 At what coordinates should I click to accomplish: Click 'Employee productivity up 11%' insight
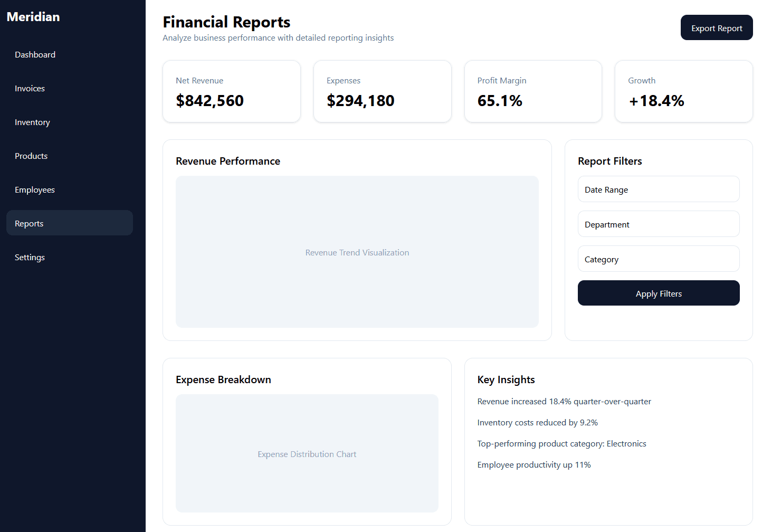534,465
